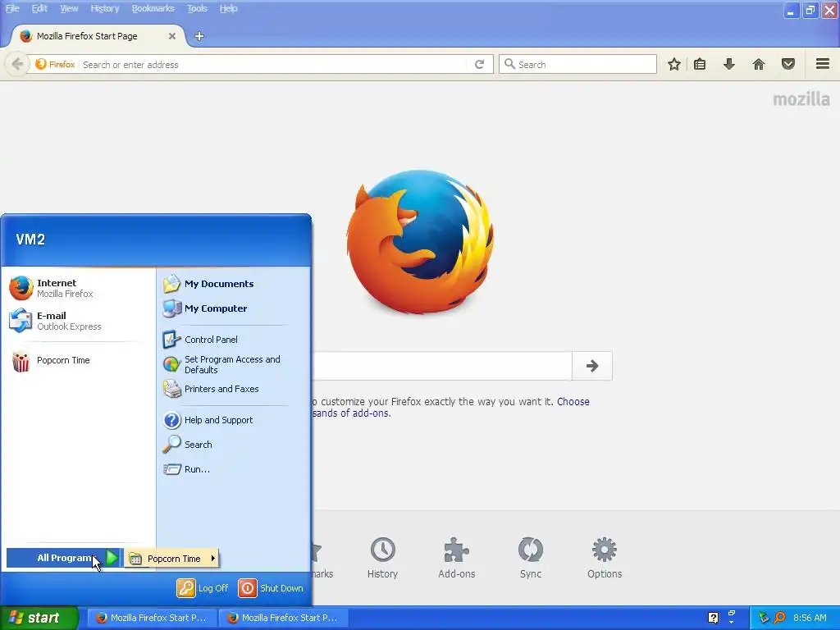Viewport: 840px width, 630px height.
Task: Click the Firefox identity icon in address bar
Action: click(55, 64)
